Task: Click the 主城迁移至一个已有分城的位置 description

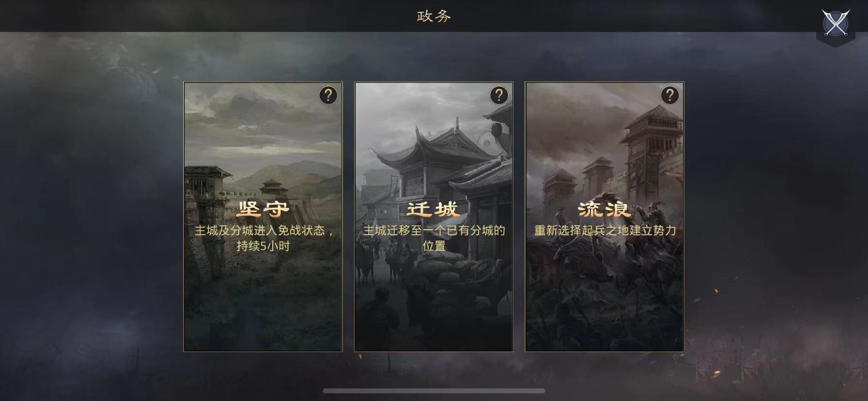Action: pyautogui.click(x=434, y=238)
